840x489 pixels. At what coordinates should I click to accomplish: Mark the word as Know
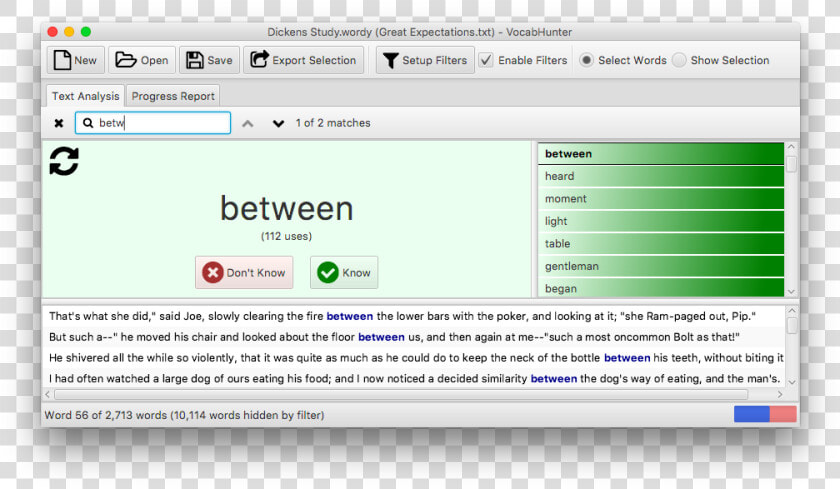click(344, 272)
